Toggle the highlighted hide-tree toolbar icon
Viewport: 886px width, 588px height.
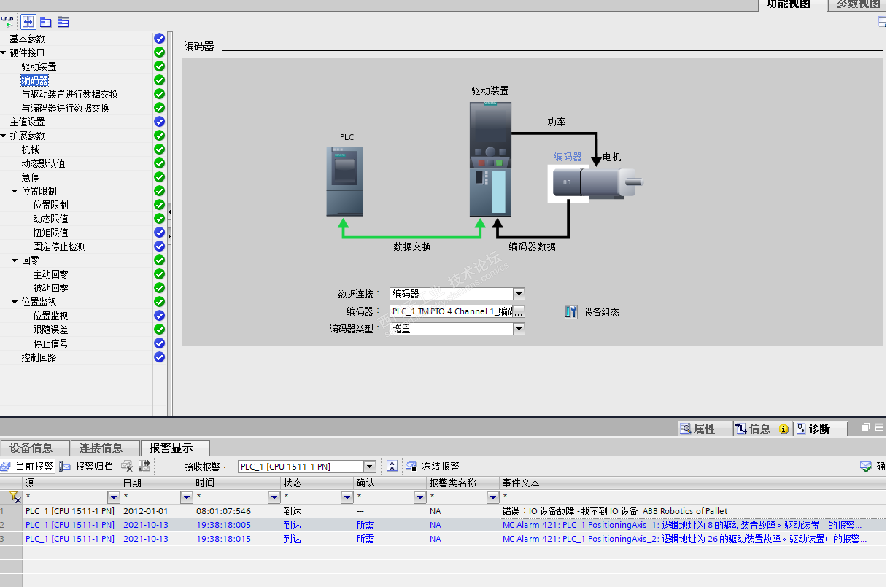pyautogui.click(x=28, y=22)
